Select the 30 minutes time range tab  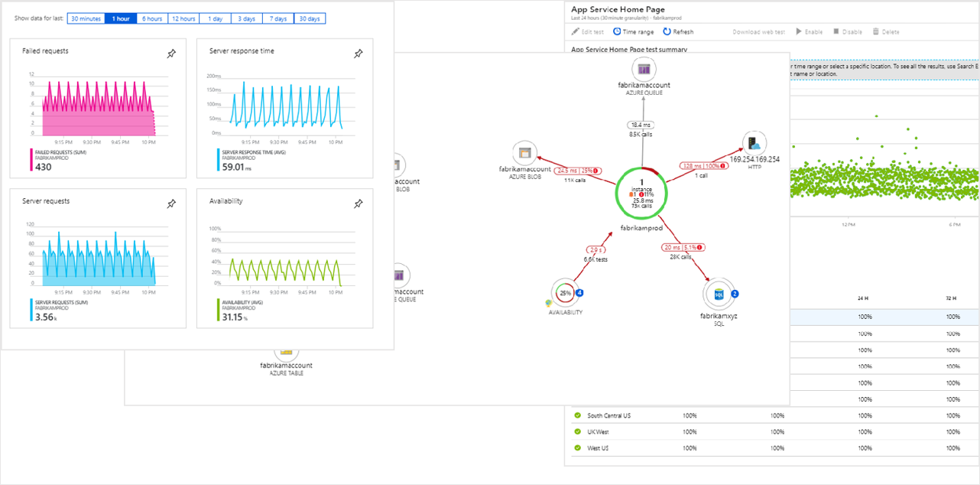coord(86,18)
